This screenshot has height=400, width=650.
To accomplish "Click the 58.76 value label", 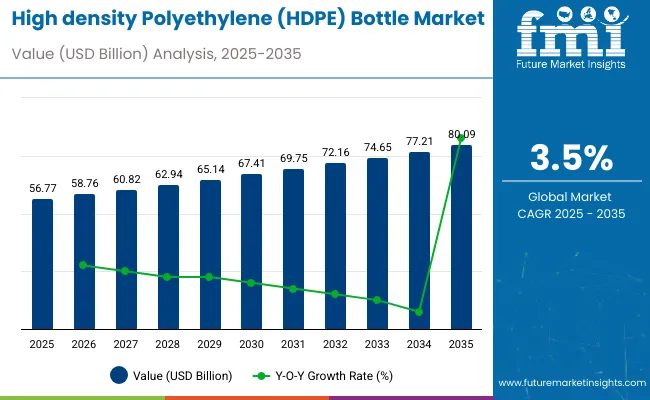I will click(x=85, y=184).
